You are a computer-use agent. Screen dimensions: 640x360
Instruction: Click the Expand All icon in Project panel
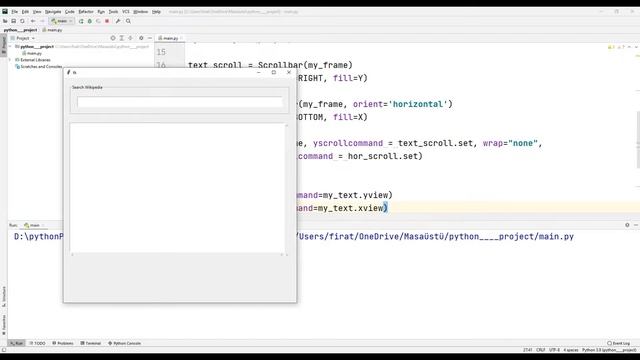(x=122, y=38)
